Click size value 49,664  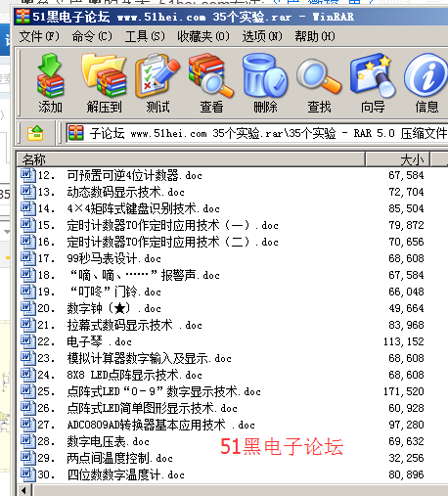[x=406, y=308]
